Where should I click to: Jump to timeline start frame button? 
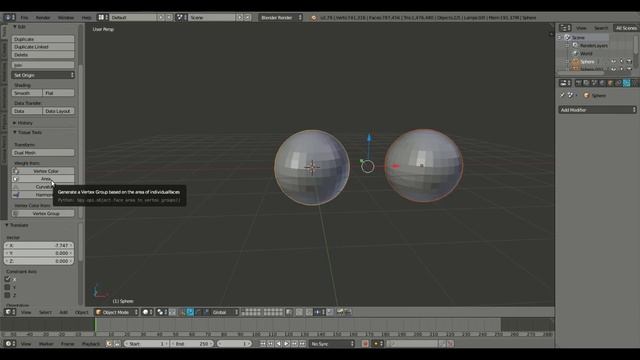[x=263, y=344]
